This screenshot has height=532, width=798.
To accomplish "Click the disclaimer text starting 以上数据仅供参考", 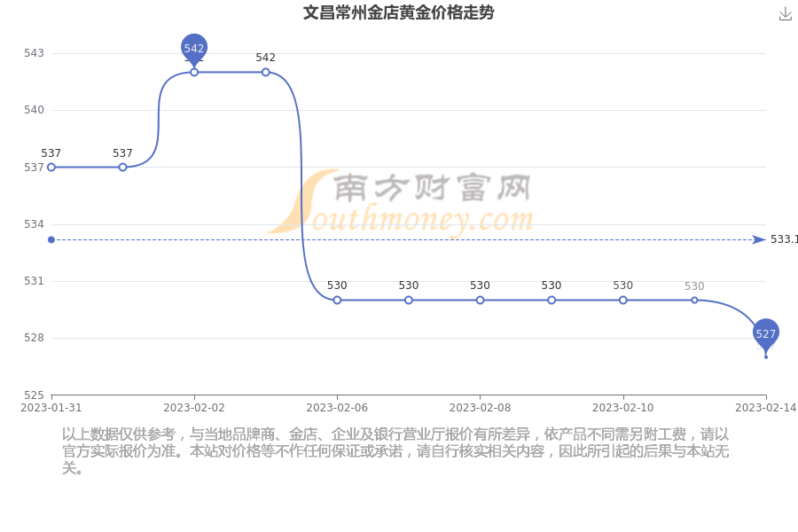I will tap(395, 451).
